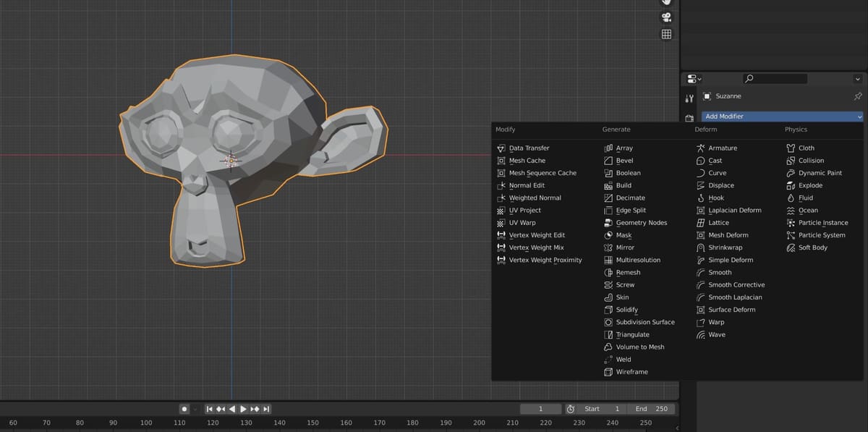This screenshot has width=868, height=432.
Task: Click the Geometry Nodes icon
Action: (x=608, y=223)
